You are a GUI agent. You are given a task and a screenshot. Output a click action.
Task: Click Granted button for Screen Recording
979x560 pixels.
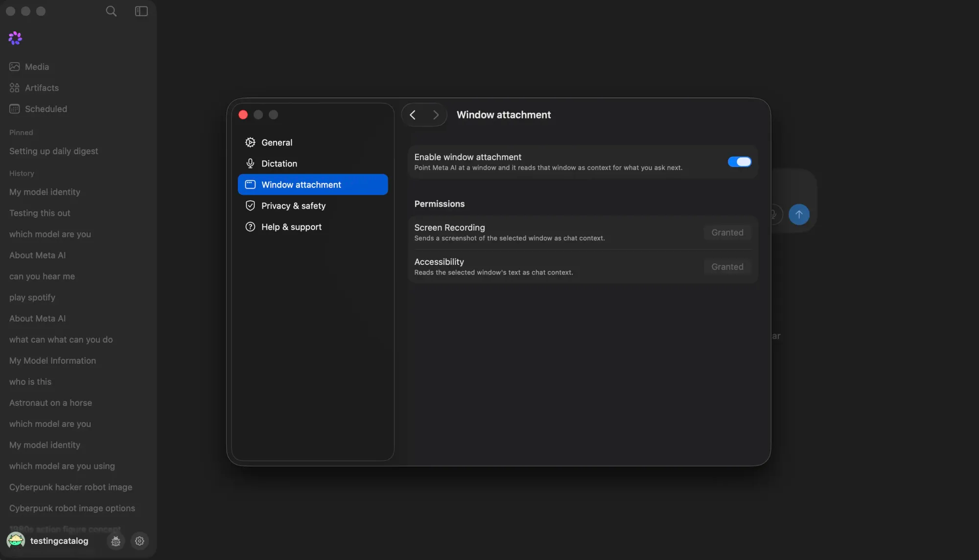(727, 233)
